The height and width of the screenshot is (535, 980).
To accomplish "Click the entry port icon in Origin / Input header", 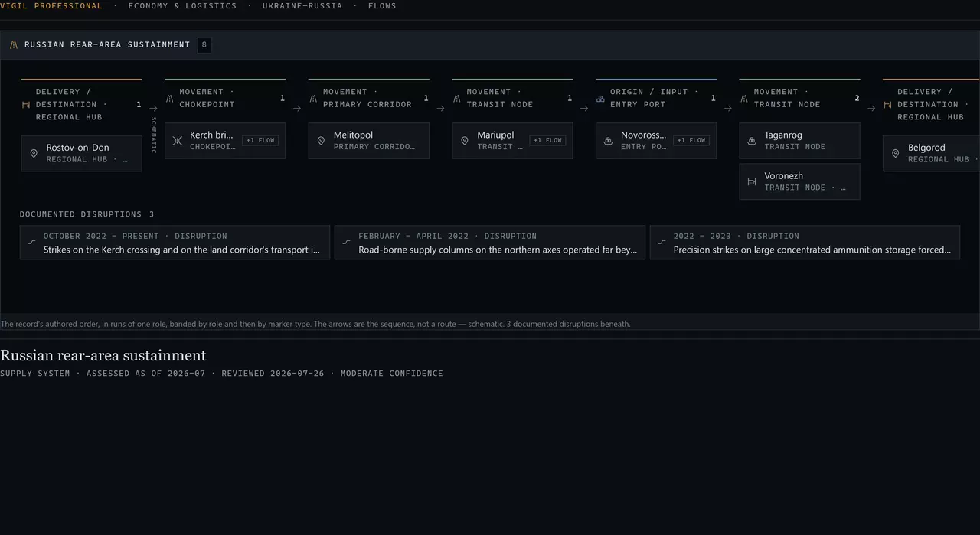I will (600, 99).
